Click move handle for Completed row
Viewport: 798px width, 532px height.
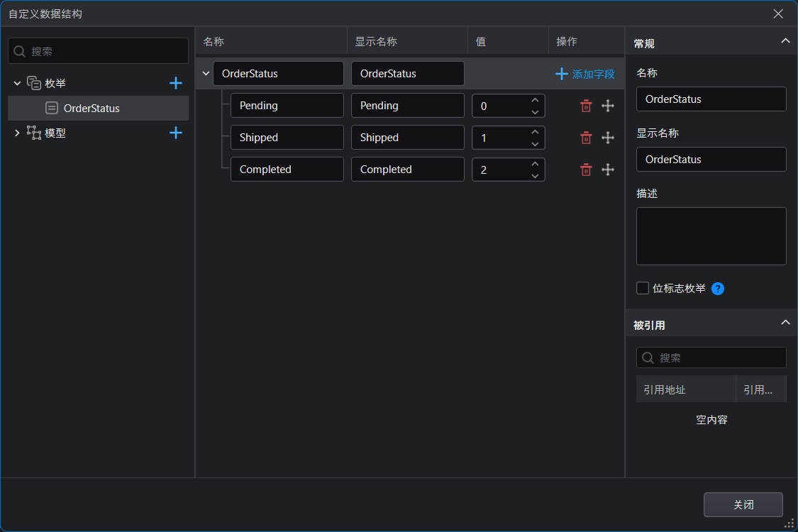(x=608, y=170)
